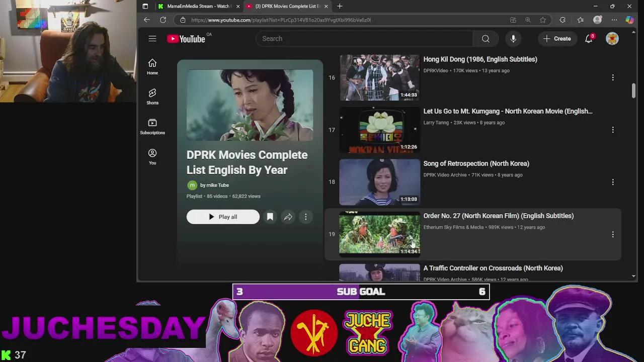Screen dimensions: 644x362
Task: Click the scrollbar down arrow
Action: (633, 276)
